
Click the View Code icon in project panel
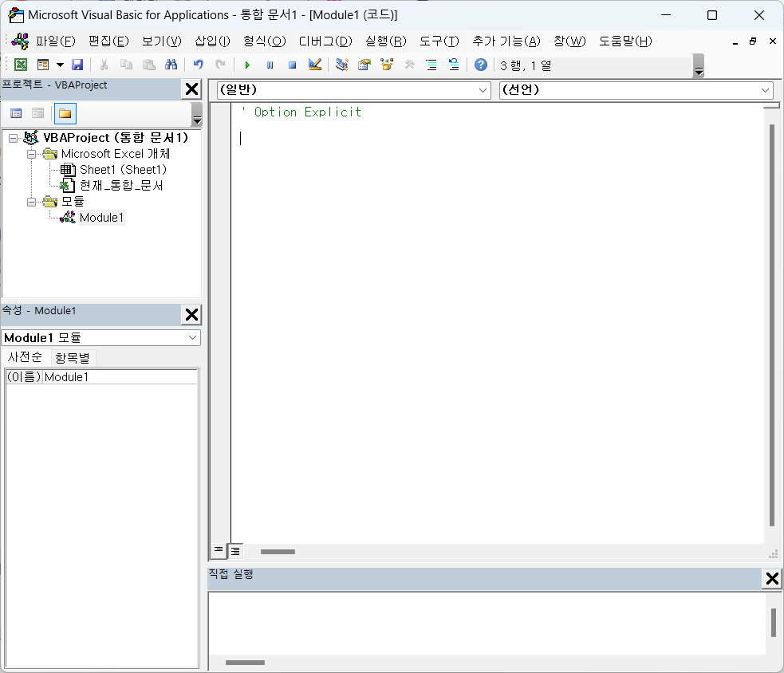(16, 113)
